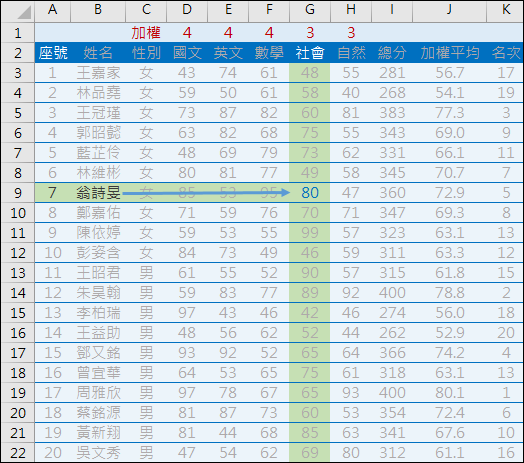
Task: Select the name cell 王冠瑾
Action: [98, 113]
